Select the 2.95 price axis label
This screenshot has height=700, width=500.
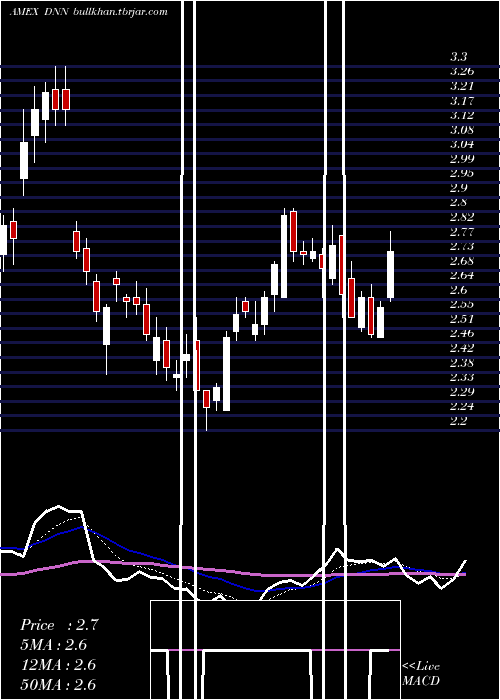462,173
